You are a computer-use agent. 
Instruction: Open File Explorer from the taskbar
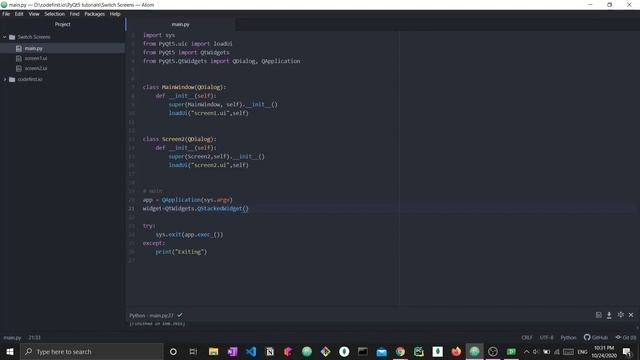point(213,351)
